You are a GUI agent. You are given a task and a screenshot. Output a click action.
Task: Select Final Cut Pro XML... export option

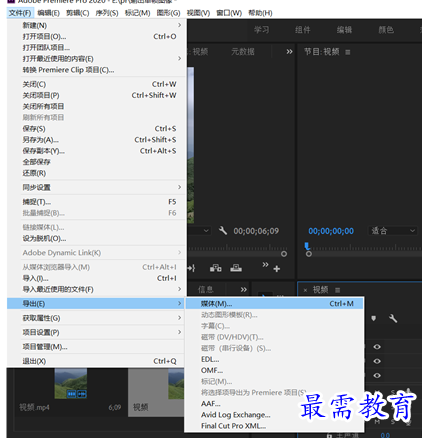(274, 426)
